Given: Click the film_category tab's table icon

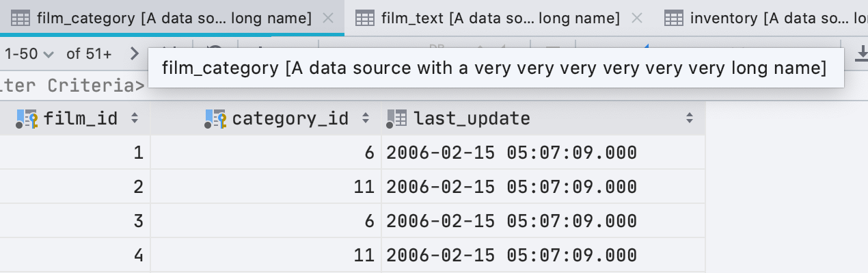Looking at the screenshot, I should (21, 18).
